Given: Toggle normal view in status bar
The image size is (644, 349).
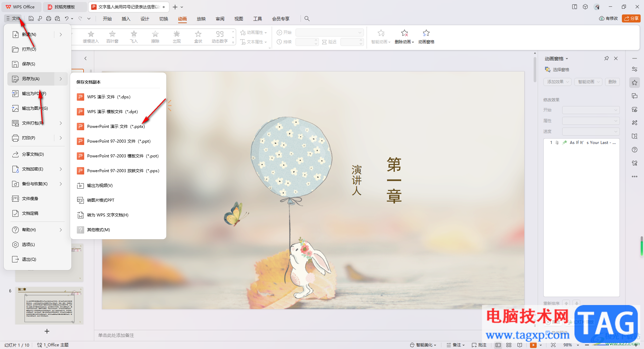Looking at the screenshot, I should coord(498,345).
